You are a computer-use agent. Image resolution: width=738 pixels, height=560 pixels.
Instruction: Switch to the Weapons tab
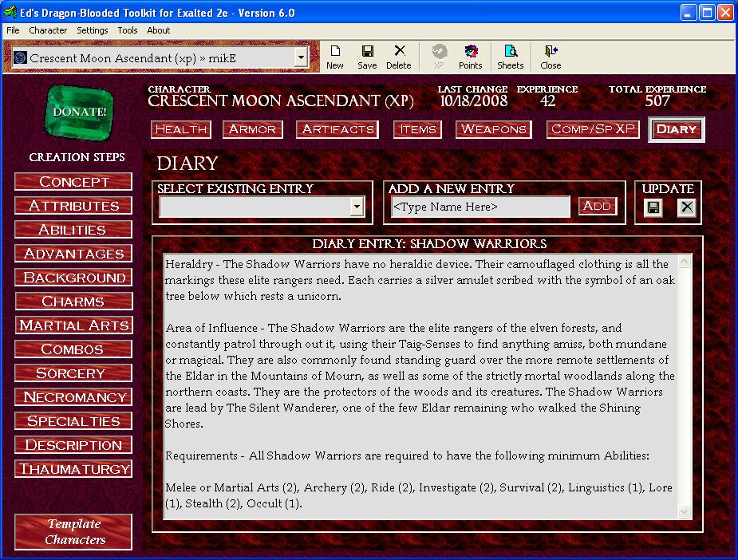(x=494, y=129)
